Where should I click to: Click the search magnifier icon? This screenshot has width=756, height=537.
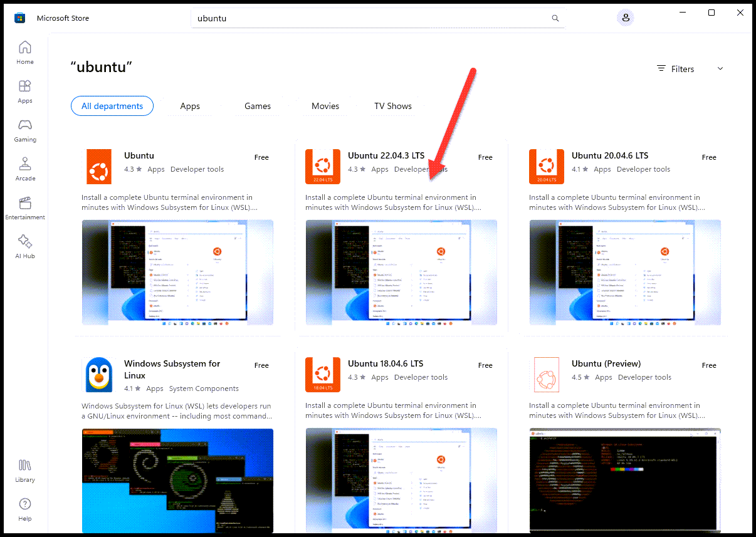pos(555,18)
